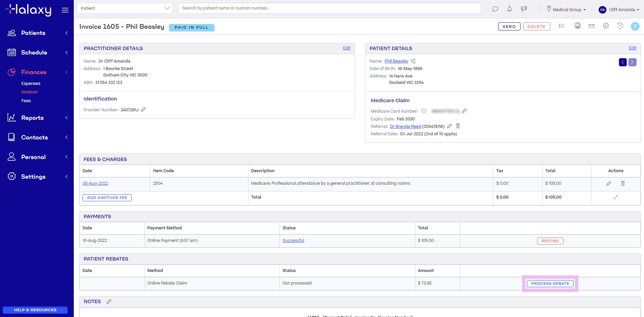The height and width of the screenshot is (317, 644).
Task: Click the email invoice envelope icon
Action: pyautogui.click(x=592, y=26)
